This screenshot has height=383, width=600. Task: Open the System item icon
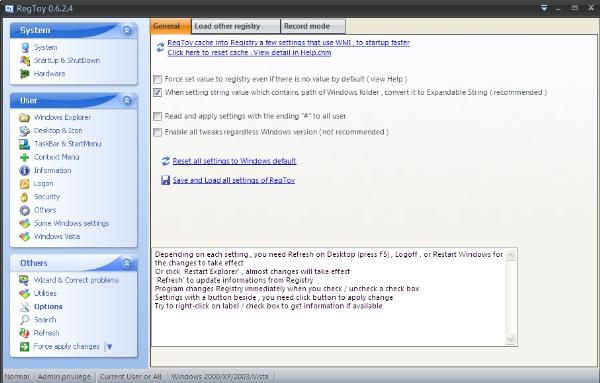25,47
